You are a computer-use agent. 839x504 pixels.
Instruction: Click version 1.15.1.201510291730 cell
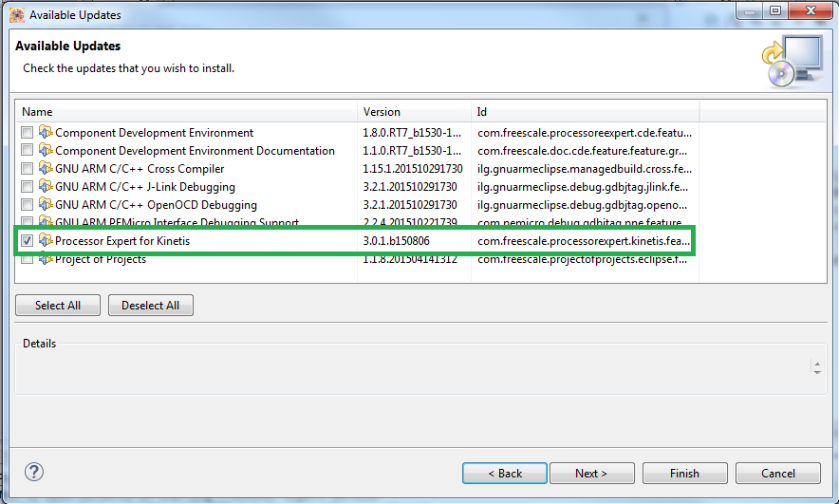click(413, 169)
